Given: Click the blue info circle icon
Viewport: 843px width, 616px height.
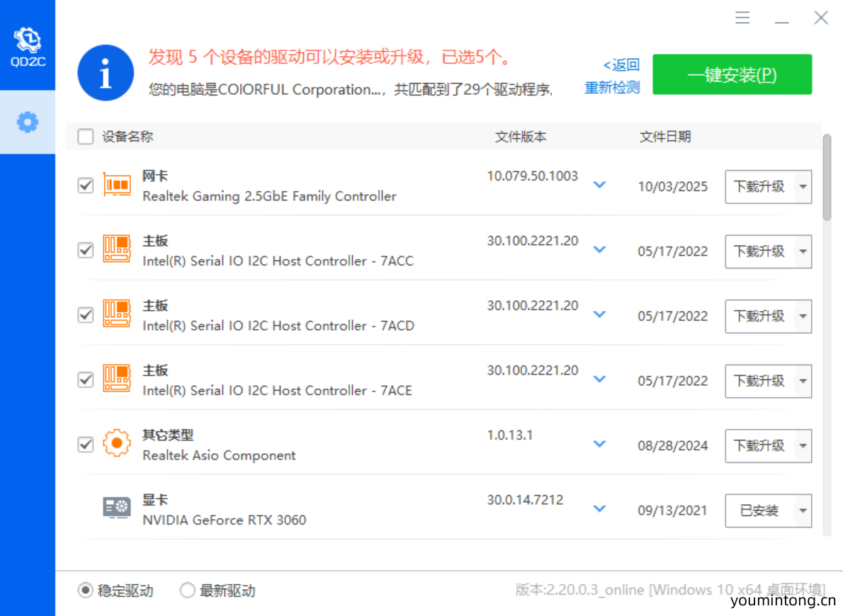Looking at the screenshot, I should coord(106,73).
